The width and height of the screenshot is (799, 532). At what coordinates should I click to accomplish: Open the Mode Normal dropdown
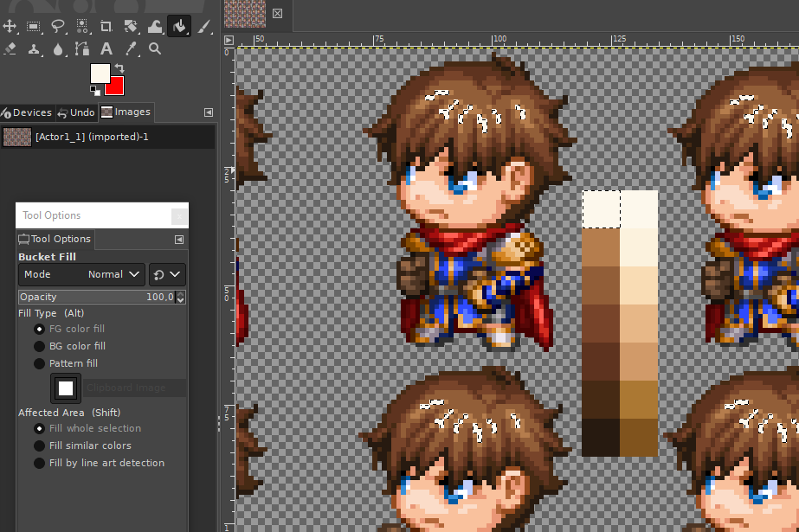[x=81, y=274]
